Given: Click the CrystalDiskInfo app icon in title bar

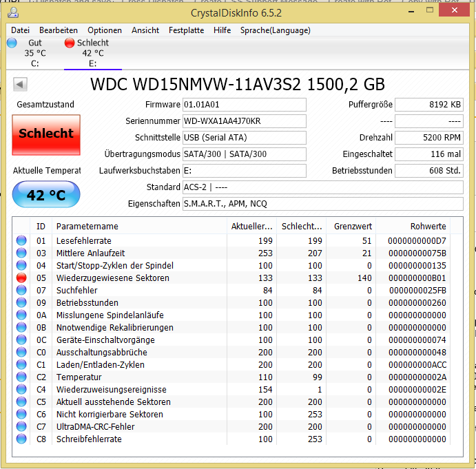Looking at the screenshot, I should tap(13, 13).
